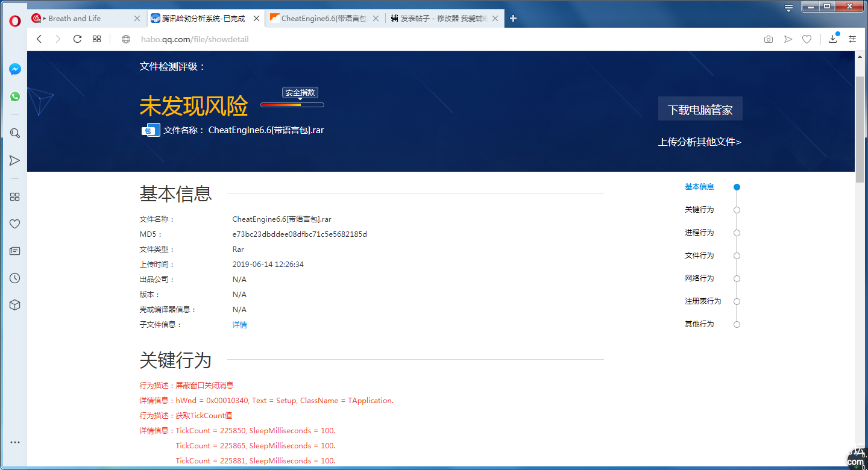Click the 关键行为 nav dot marker

click(x=737, y=210)
